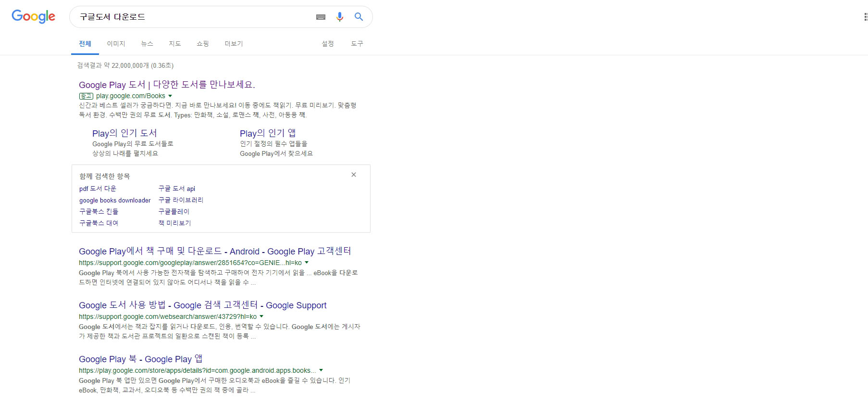Close the 함께 검색한 항목 box
The width and height of the screenshot is (868, 405).
(354, 175)
